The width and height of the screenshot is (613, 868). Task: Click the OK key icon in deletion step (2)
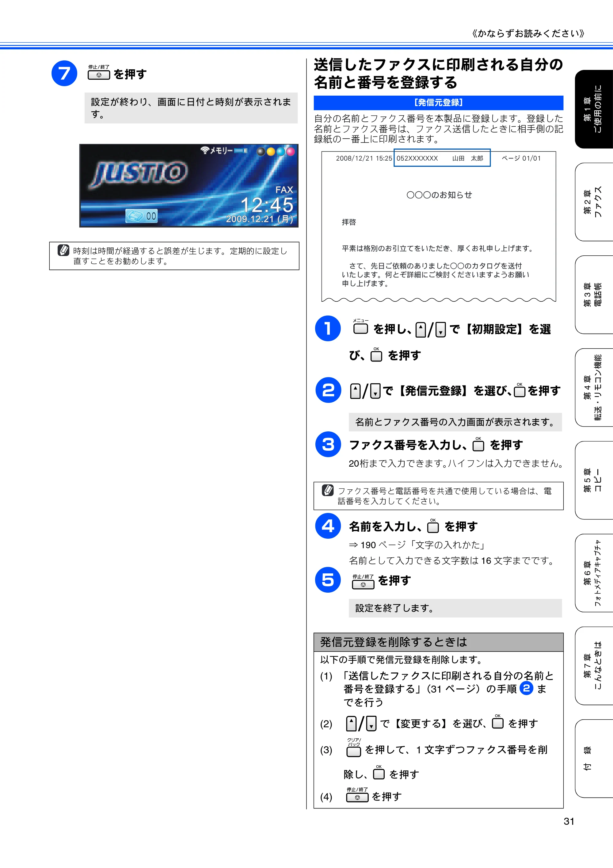click(498, 721)
